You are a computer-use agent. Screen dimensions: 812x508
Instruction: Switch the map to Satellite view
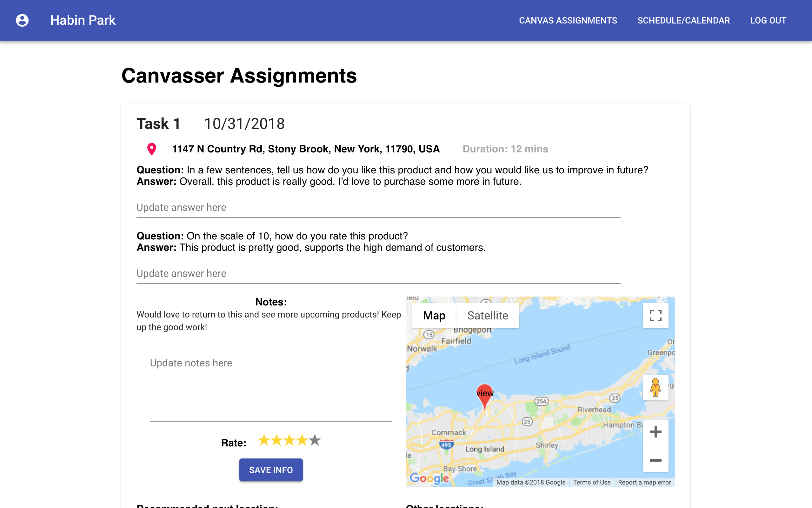488,315
